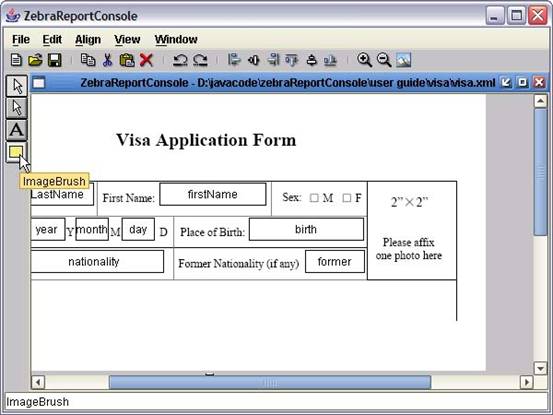The width and height of the screenshot is (553, 415).
Task: Zoom in with the magnifier plus icon
Action: (x=364, y=60)
